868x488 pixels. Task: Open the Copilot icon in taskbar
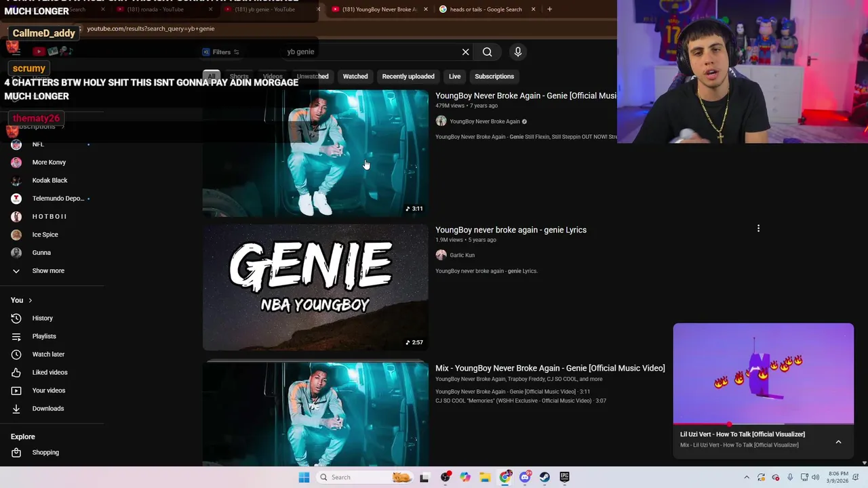465,477
